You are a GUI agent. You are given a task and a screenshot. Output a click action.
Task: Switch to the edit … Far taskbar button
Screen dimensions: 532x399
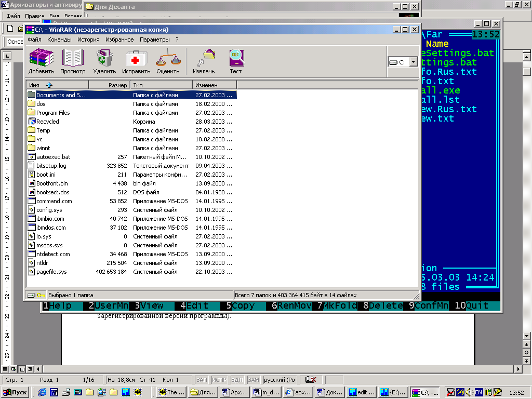tap(362, 392)
